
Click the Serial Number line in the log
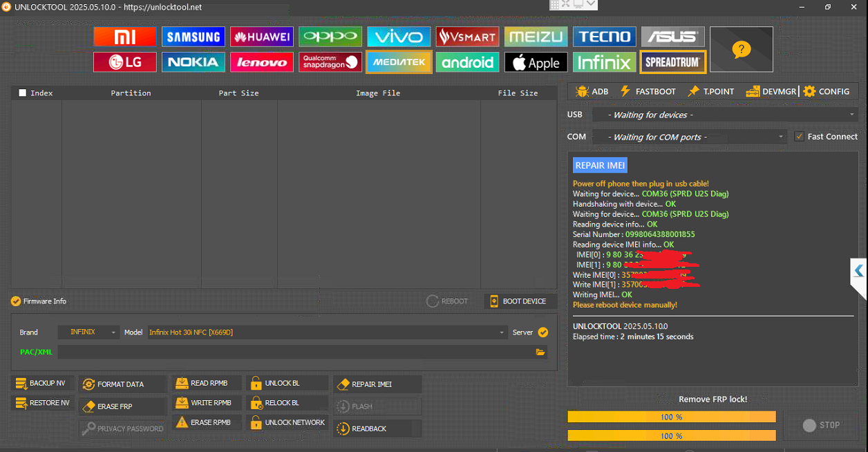(x=634, y=234)
